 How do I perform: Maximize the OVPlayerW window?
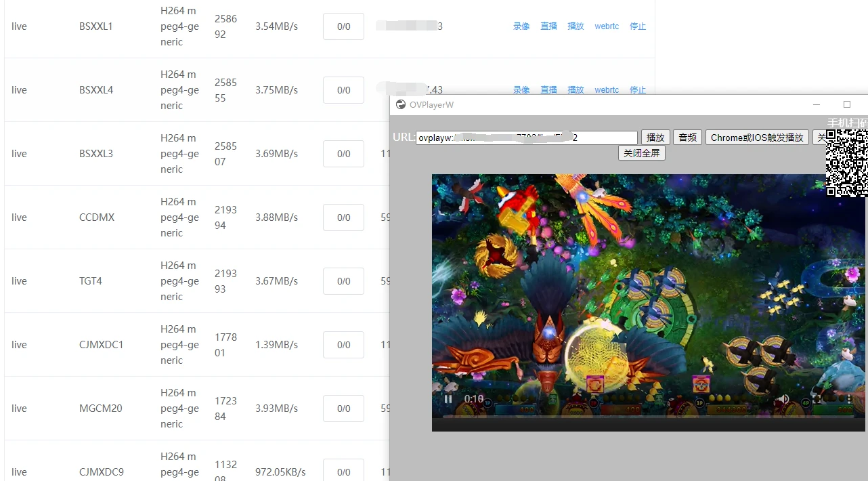(x=846, y=104)
